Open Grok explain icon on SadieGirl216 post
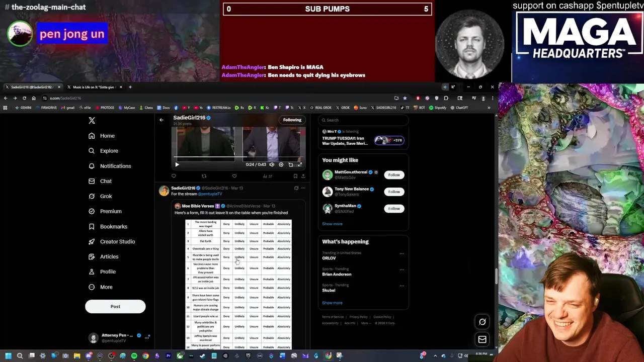This screenshot has height=362, width=644. pos(296,188)
